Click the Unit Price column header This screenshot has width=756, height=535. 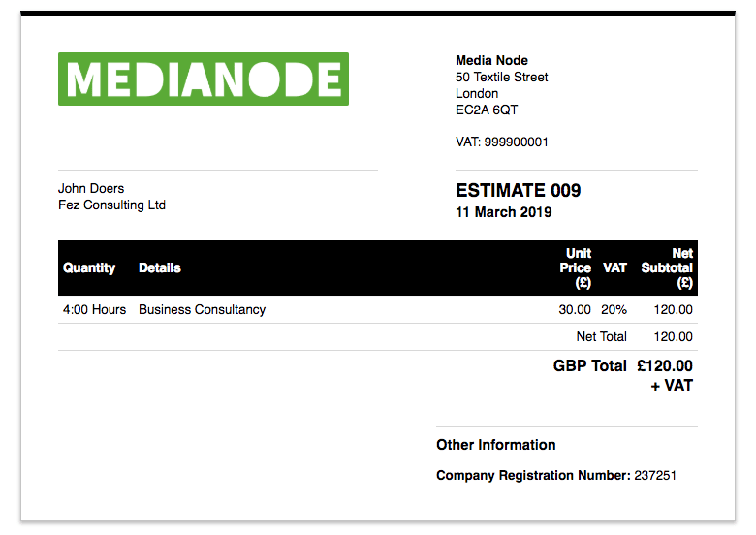pyautogui.click(x=577, y=267)
